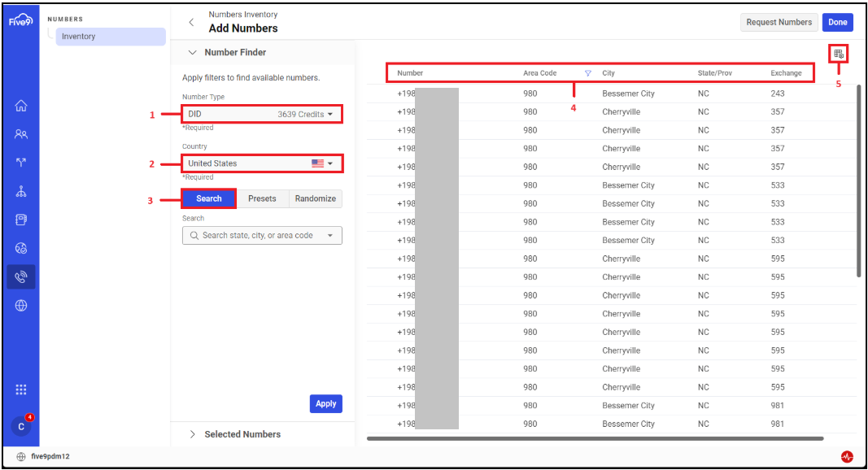
Task: Click the Five9 logo icon
Action: click(20, 20)
